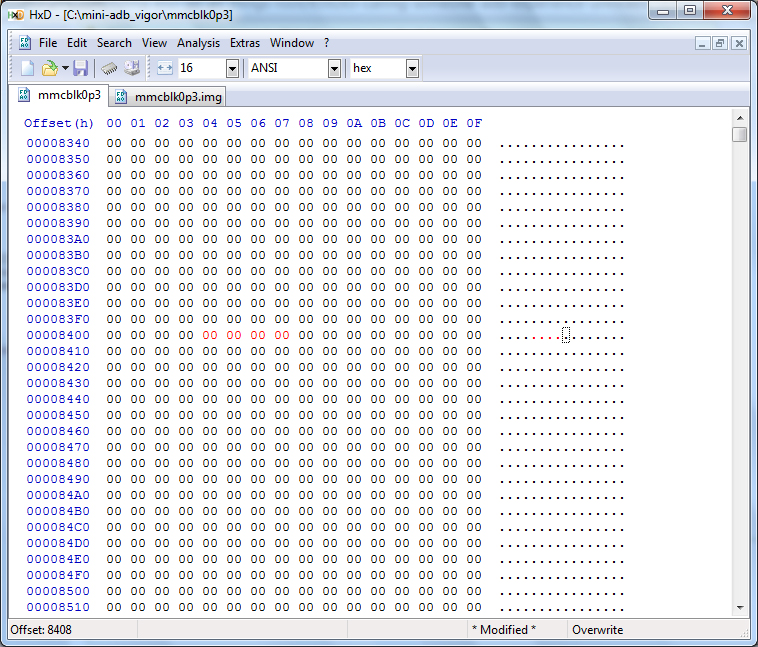Switch to the mmcblk0p3.img tab
Screen dimensions: 758x647
(x=169, y=97)
